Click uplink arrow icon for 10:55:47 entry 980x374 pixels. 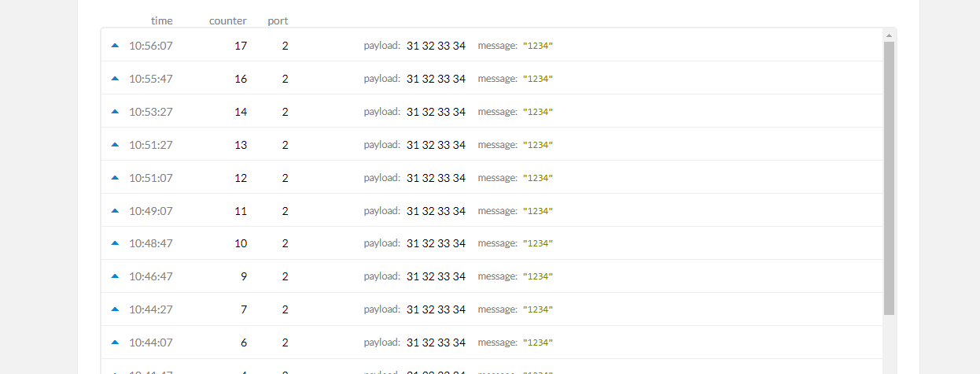(x=115, y=79)
